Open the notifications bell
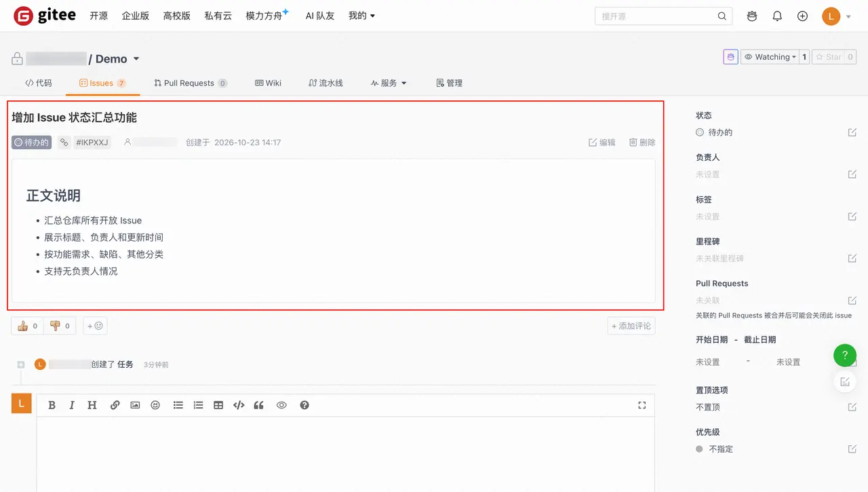The height and width of the screenshot is (492, 868). click(777, 16)
